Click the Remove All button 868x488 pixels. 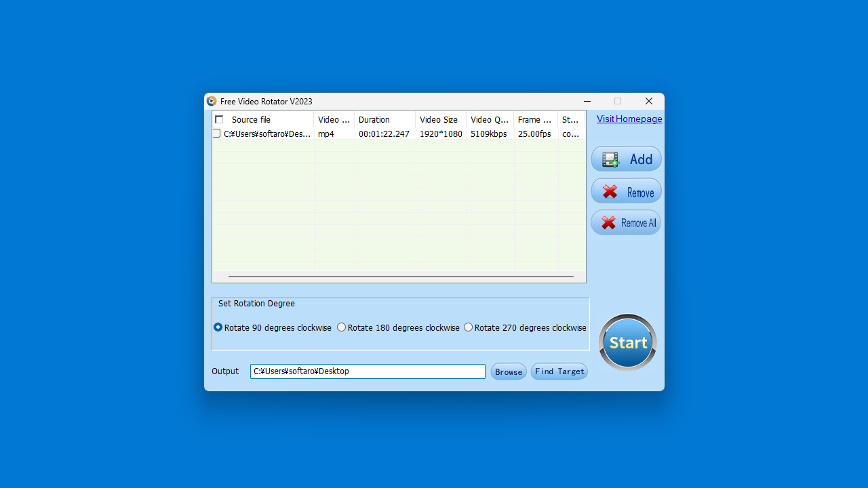[x=626, y=223]
